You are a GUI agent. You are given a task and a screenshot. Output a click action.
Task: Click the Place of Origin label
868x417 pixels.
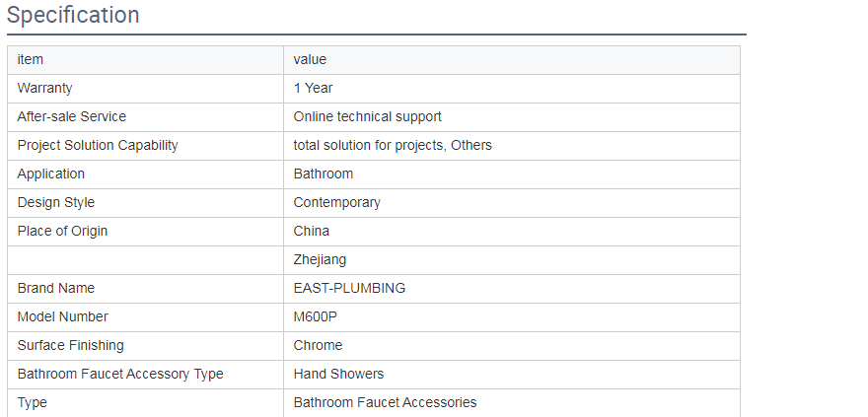(x=62, y=232)
